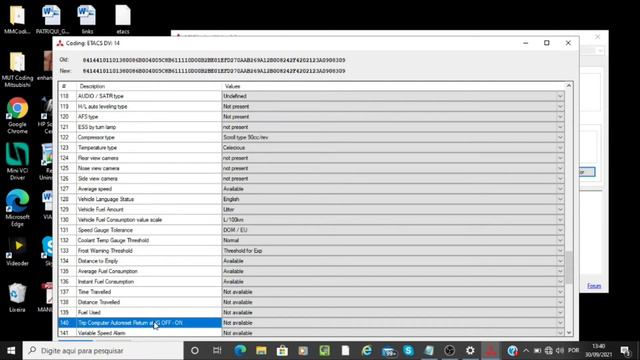
Task: Open Task View on the taskbar
Action: click(x=217, y=351)
